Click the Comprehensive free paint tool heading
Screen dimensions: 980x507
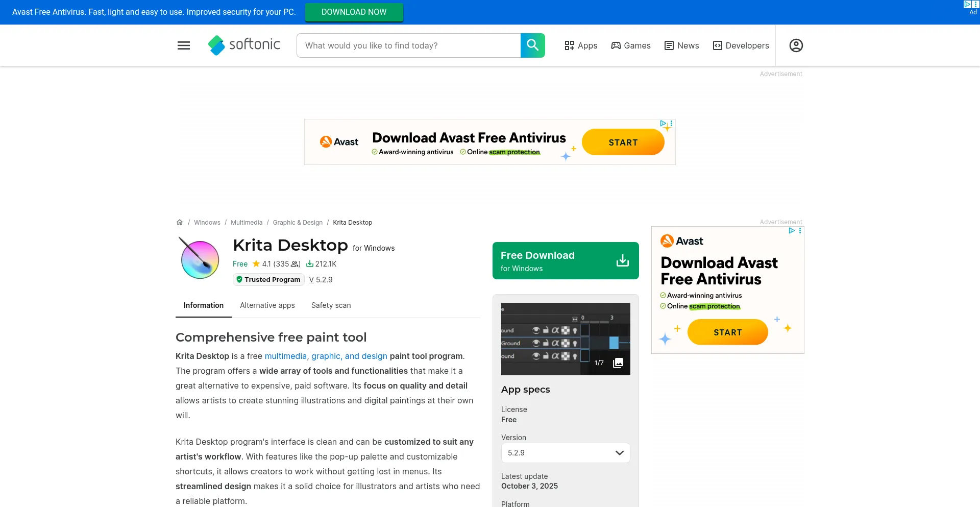271,337
